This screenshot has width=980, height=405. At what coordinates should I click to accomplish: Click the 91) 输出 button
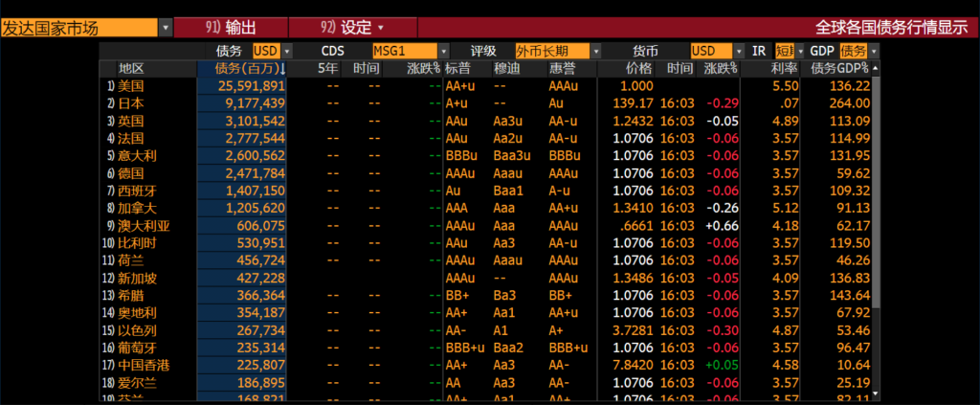coord(231,28)
